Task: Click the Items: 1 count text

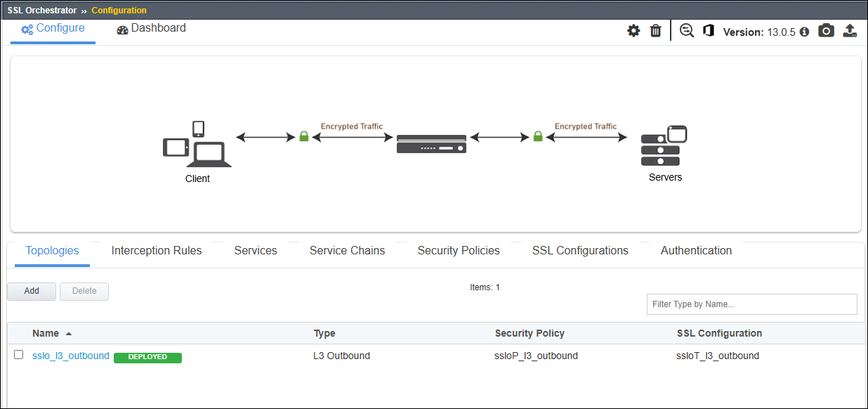Action: coord(485,287)
